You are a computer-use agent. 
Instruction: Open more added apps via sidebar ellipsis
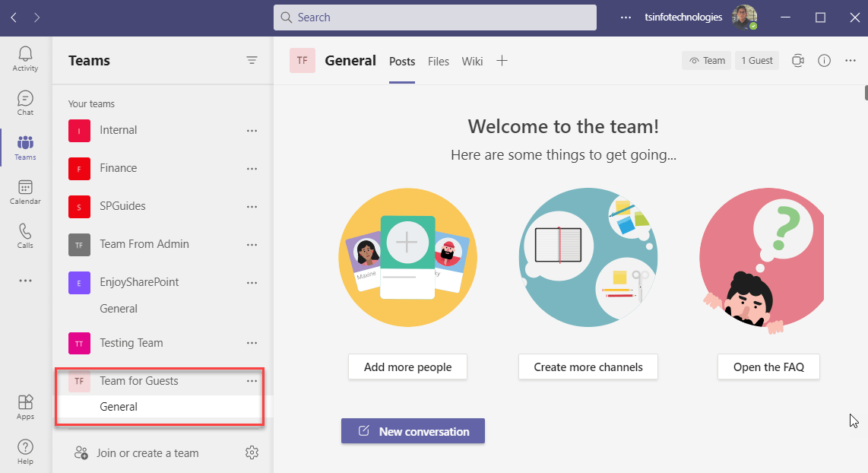(x=24, y=281)
